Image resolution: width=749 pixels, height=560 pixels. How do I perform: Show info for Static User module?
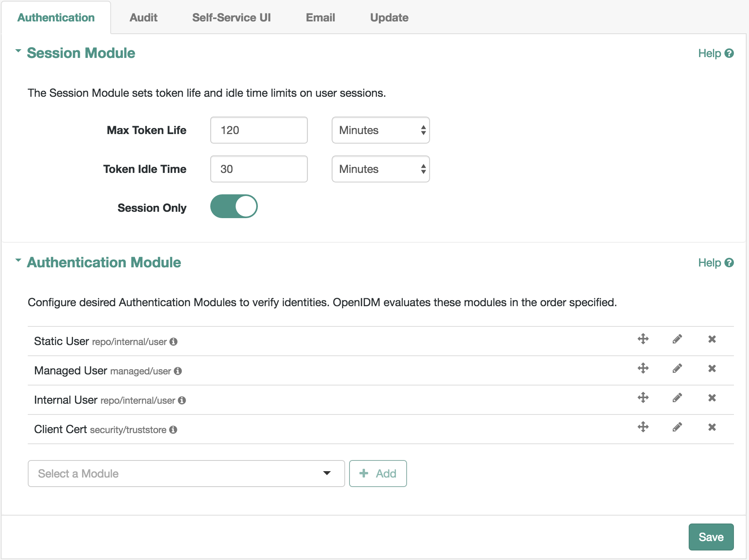point(173,341)
